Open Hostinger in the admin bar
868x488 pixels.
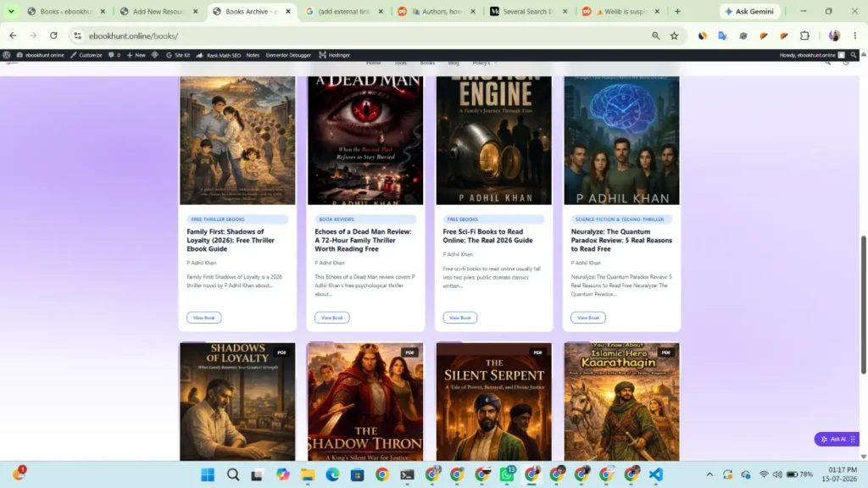click(x=334, y=55)
